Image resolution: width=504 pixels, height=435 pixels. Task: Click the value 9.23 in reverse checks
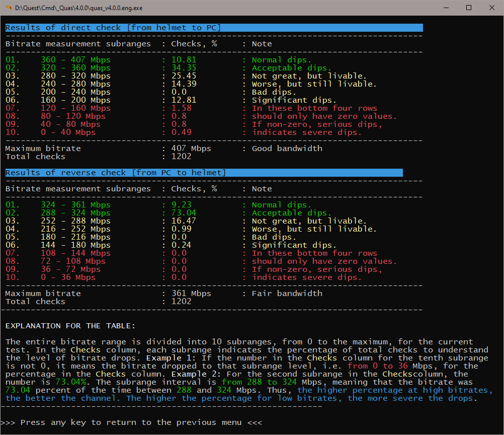coord(181,205)
